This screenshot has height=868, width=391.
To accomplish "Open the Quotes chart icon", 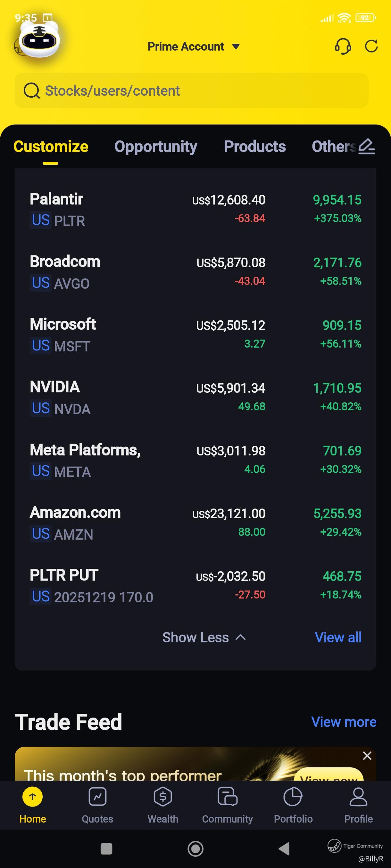I will pos(97,797).
